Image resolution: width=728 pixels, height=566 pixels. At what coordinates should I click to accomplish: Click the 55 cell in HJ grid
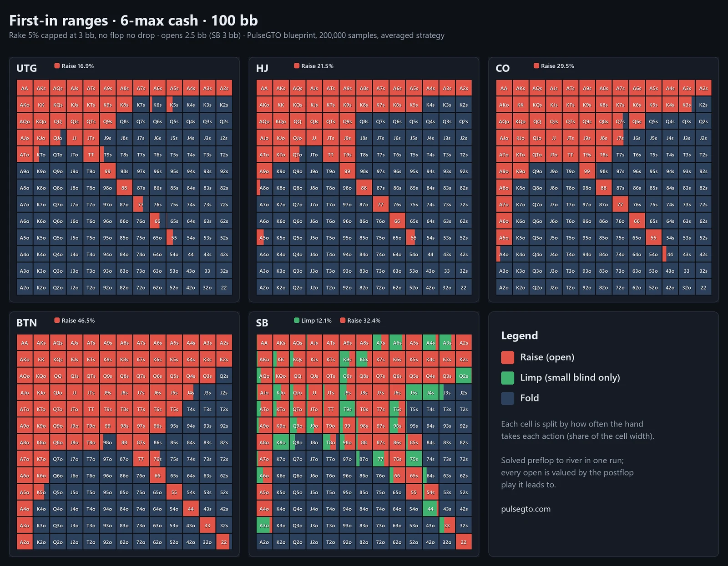414,238
